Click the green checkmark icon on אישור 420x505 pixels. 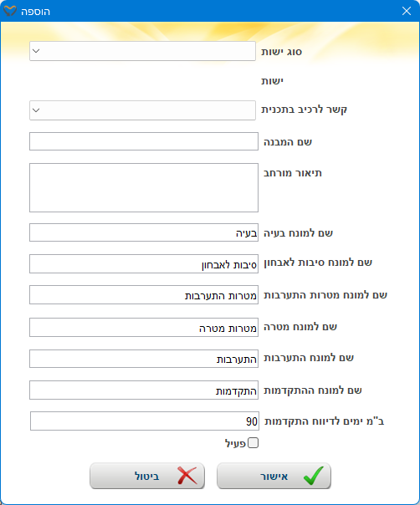click(313, 476)
